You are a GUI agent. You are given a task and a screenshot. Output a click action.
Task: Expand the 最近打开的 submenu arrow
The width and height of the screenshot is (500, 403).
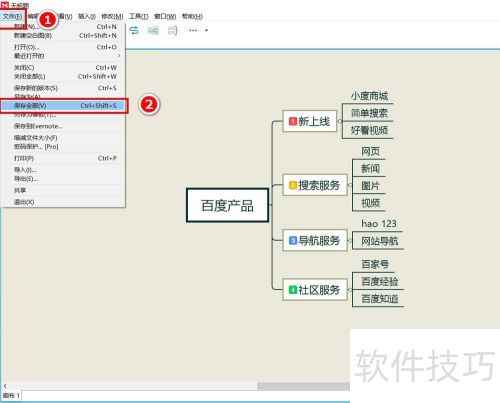(119, 56)
